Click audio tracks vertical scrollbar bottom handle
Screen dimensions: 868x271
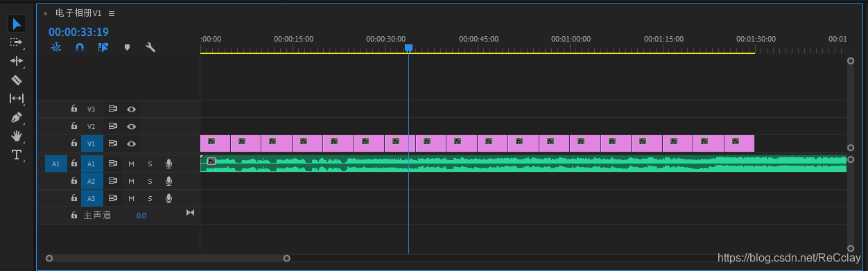851,248
